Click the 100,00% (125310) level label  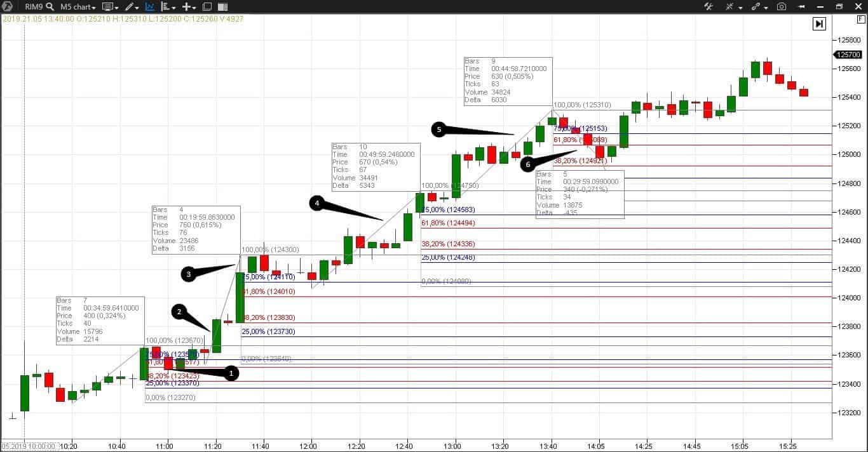click(x=581, y=105)
